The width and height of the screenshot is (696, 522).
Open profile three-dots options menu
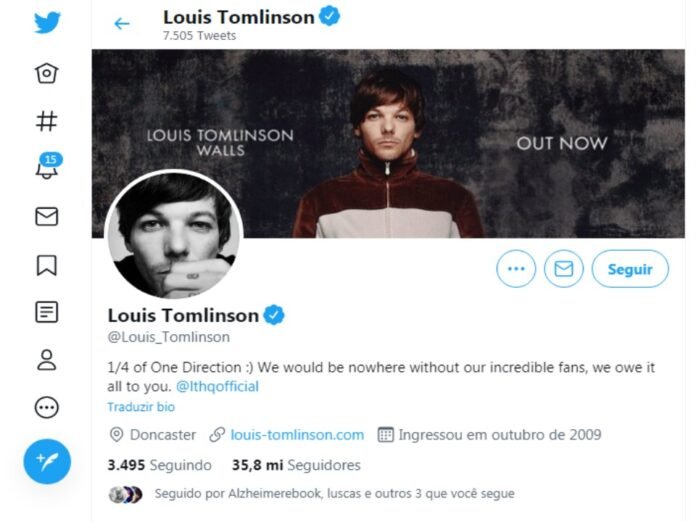[516, 269]
